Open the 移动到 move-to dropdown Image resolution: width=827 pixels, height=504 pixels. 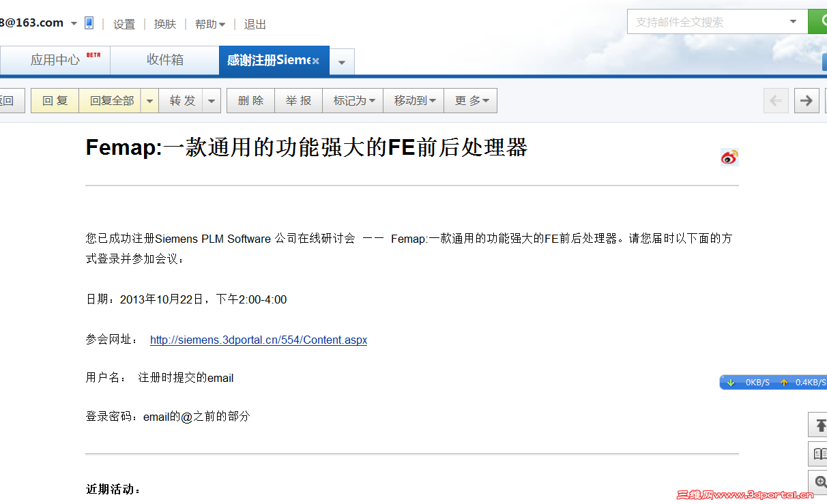click(413, 101)
